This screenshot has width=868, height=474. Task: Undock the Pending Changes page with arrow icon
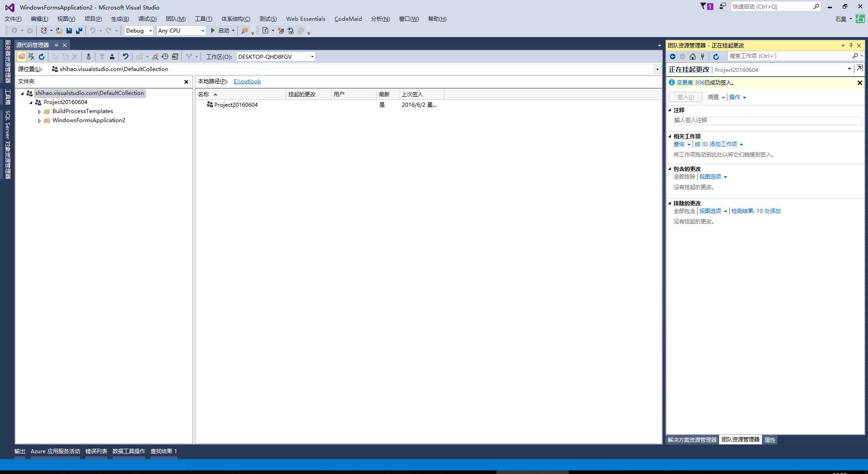tap(859, 68)
